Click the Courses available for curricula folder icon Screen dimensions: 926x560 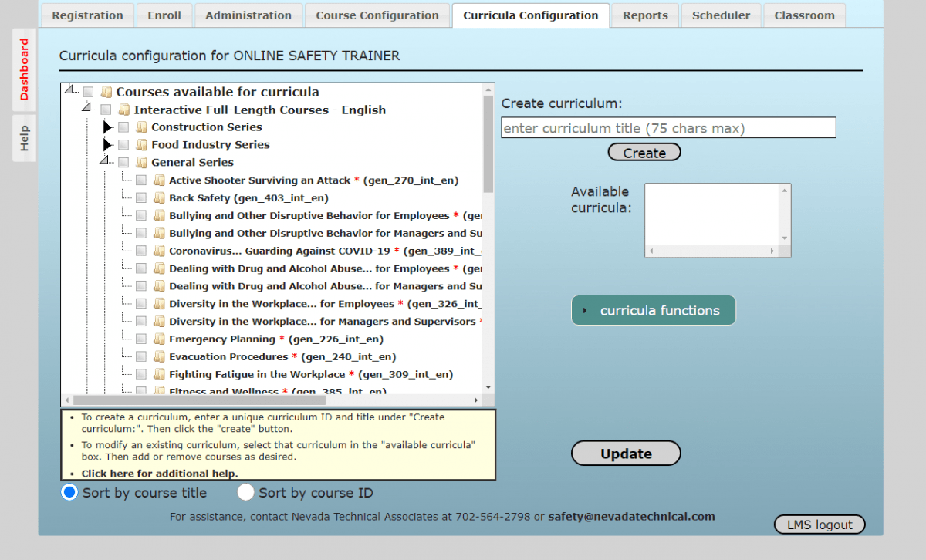pos(108,91)
